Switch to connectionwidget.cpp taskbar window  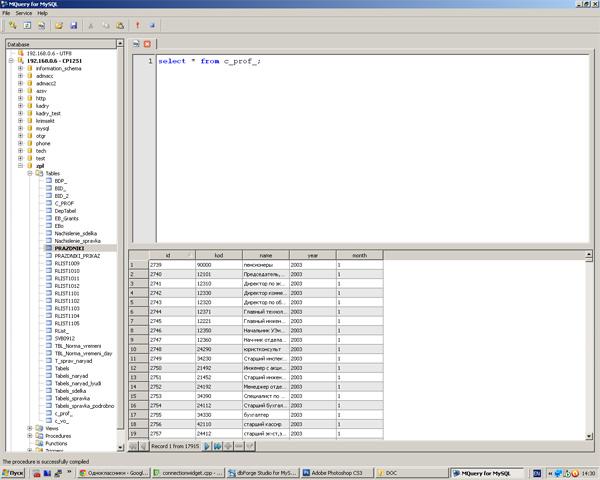tap(188, 473)
